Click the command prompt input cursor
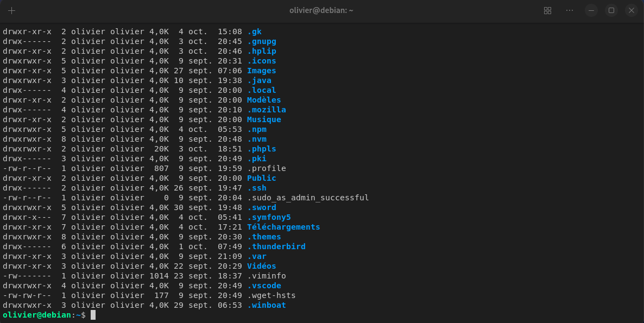644x323 pixels. [x=93, y=315]
